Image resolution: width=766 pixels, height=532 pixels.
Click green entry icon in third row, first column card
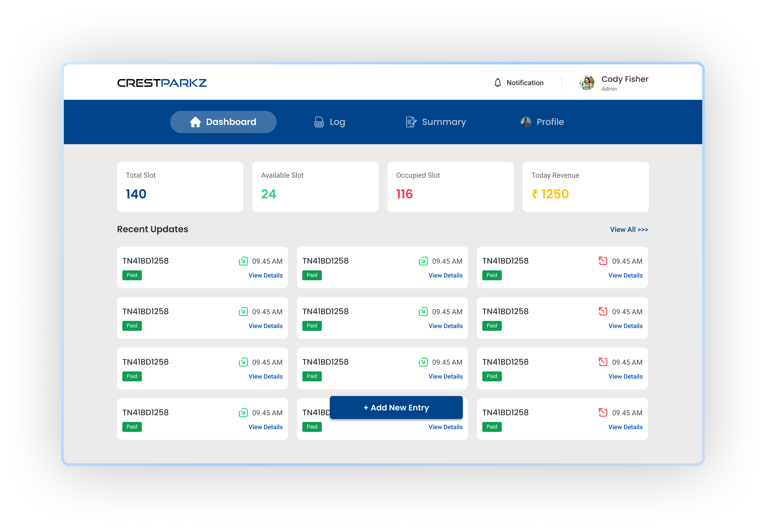243,362
